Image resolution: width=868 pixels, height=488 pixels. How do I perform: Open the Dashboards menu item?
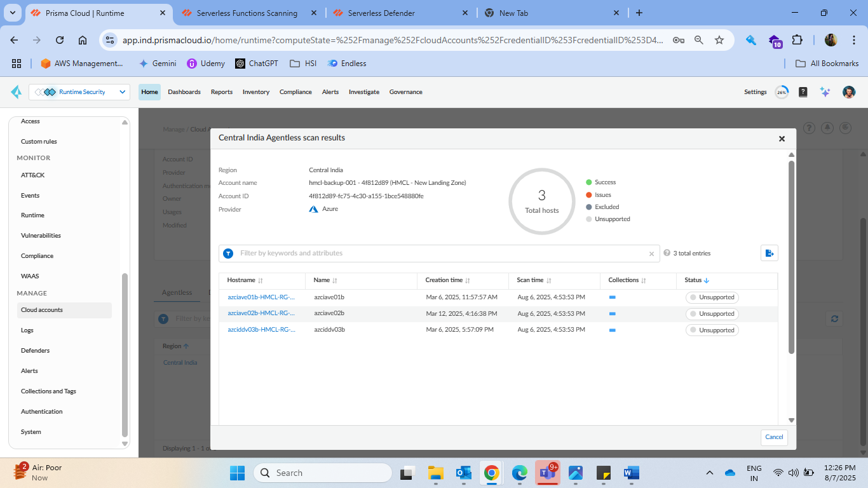[184, 92]
